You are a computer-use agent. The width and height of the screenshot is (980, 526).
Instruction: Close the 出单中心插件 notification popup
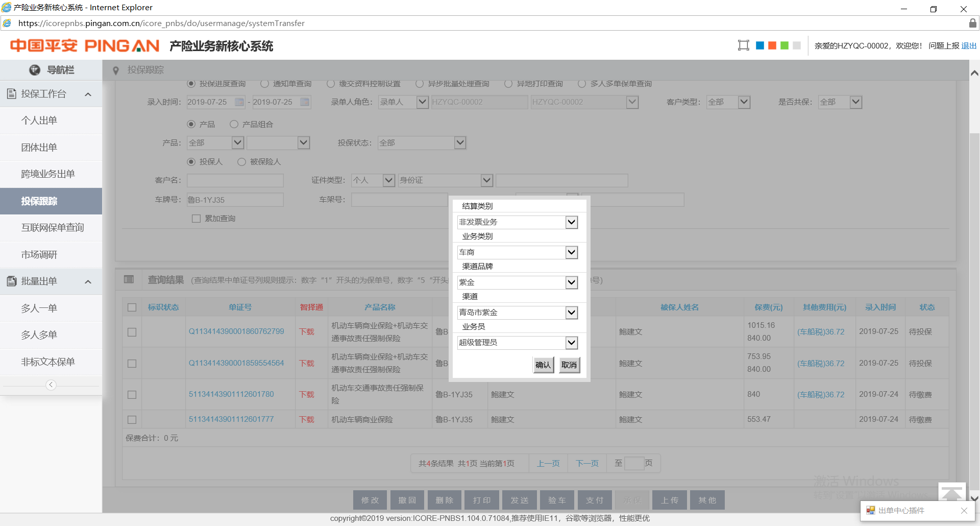964,511
